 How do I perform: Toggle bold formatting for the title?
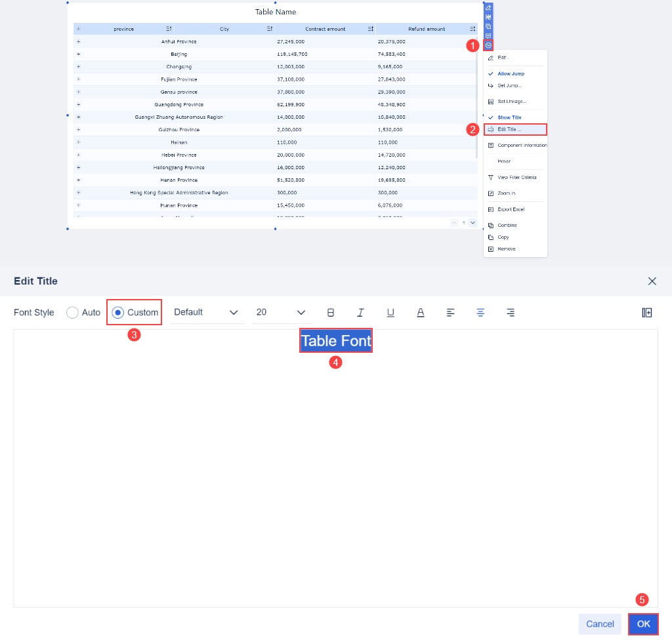pos(331,313)
